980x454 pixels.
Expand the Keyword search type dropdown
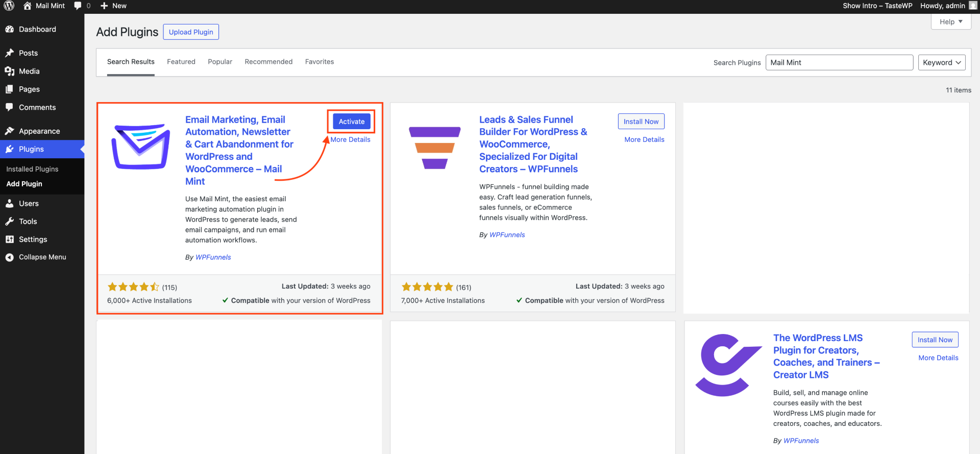(x=941, y=62)
